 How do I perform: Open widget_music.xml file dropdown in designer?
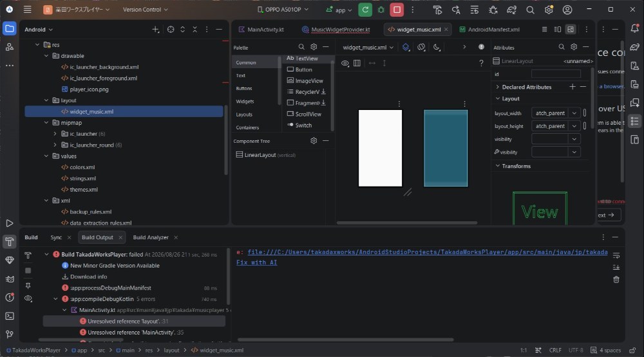coord(368,47)
